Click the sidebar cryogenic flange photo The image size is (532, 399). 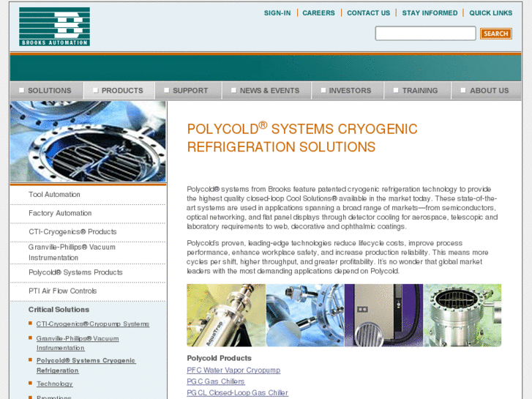coord(89,141)
